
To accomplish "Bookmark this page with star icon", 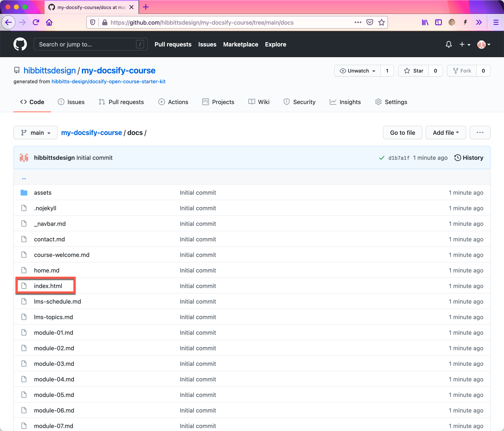I will pos(381,22).
